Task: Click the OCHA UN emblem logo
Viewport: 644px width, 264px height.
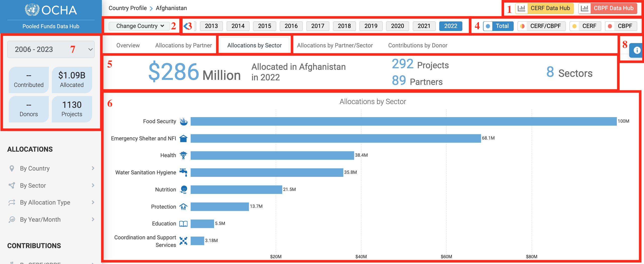Action: pos(32,10)
